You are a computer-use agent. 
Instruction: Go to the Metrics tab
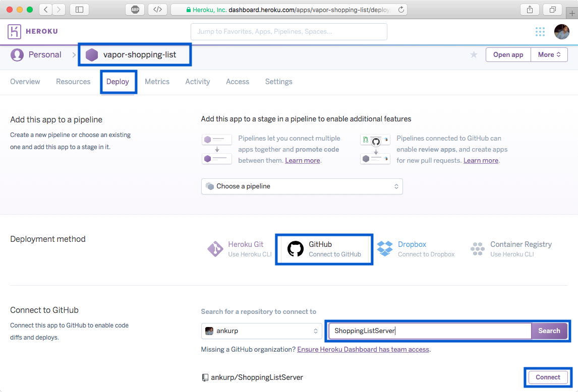157,82
